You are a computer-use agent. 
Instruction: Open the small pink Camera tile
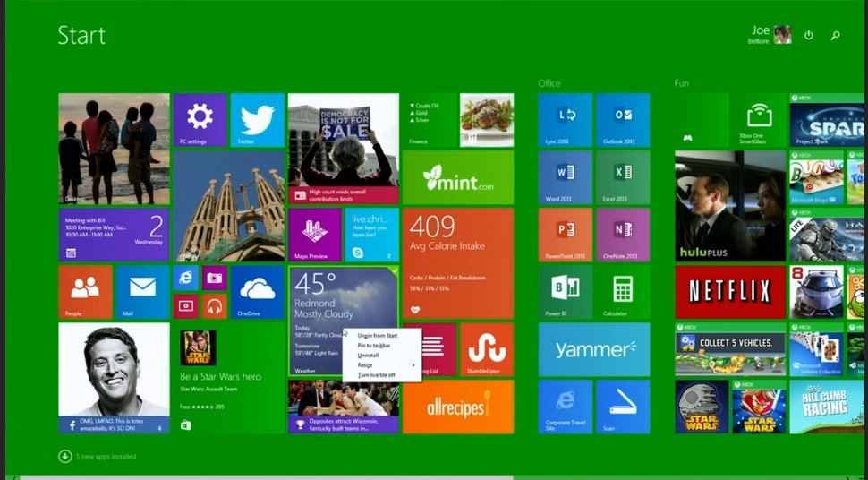tap(214, 279)
